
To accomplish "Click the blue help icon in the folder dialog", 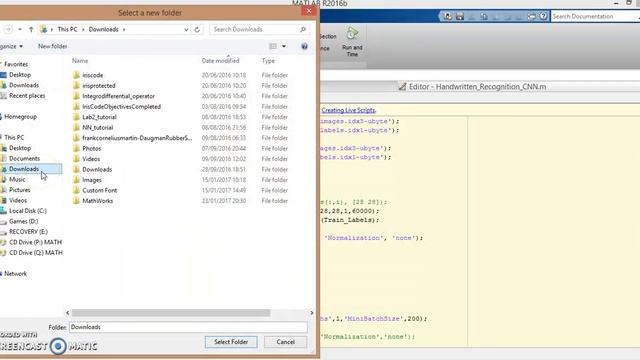I will tap(304, 46).
